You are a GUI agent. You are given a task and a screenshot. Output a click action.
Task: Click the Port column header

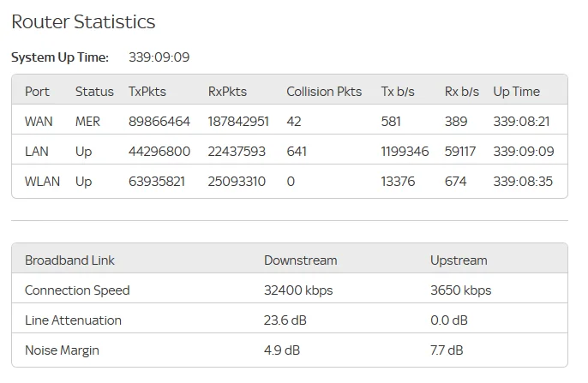coord(37,92)
